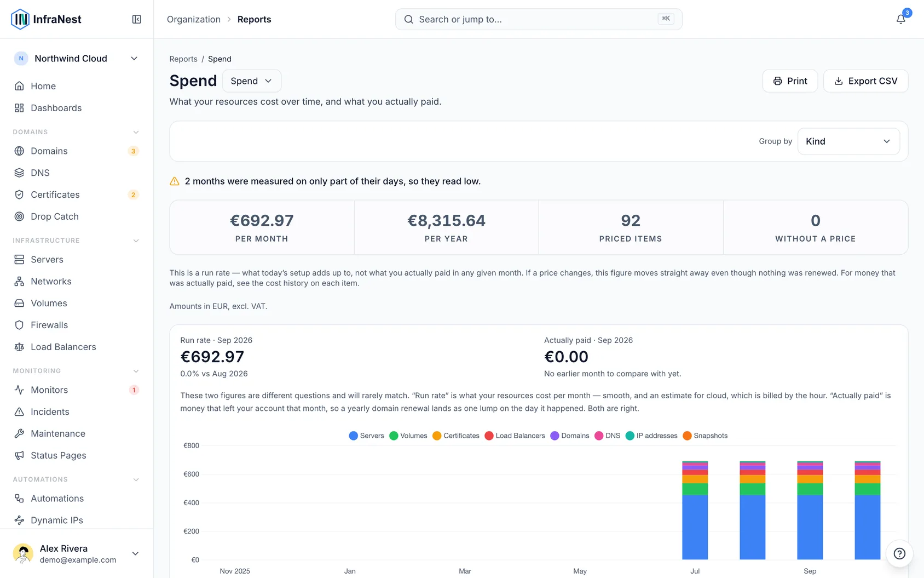
Task: Open the Spend report type dropdown
Action: tap(252, 81)
